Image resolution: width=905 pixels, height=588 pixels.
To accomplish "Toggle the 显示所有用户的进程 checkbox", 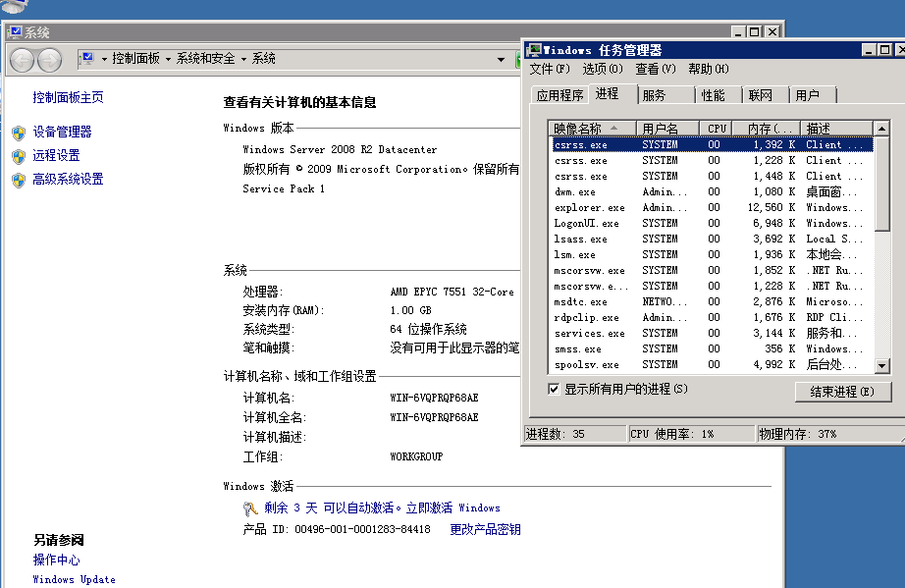I will (x=555, y=390).
